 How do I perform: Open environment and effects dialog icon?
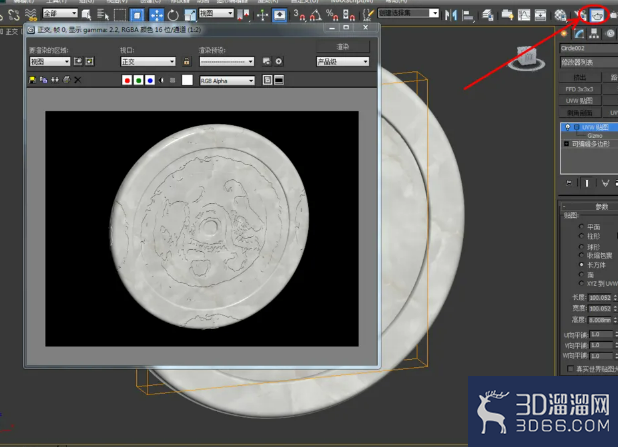point(279,61)
